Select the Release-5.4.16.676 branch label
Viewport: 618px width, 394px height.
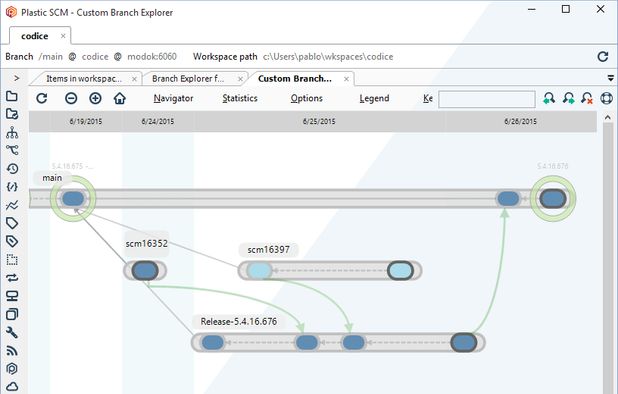click(x=239, y=322)
